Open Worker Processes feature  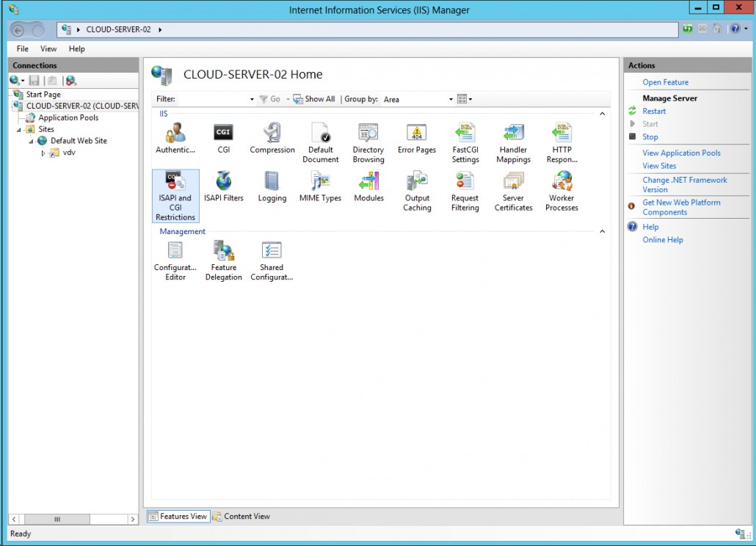[x=561, y=191]
